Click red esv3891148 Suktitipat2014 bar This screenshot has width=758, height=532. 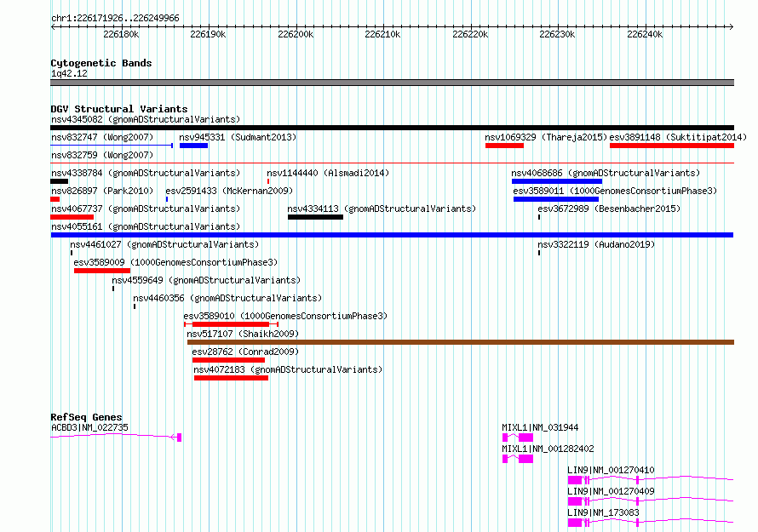[x=672, y=146]
